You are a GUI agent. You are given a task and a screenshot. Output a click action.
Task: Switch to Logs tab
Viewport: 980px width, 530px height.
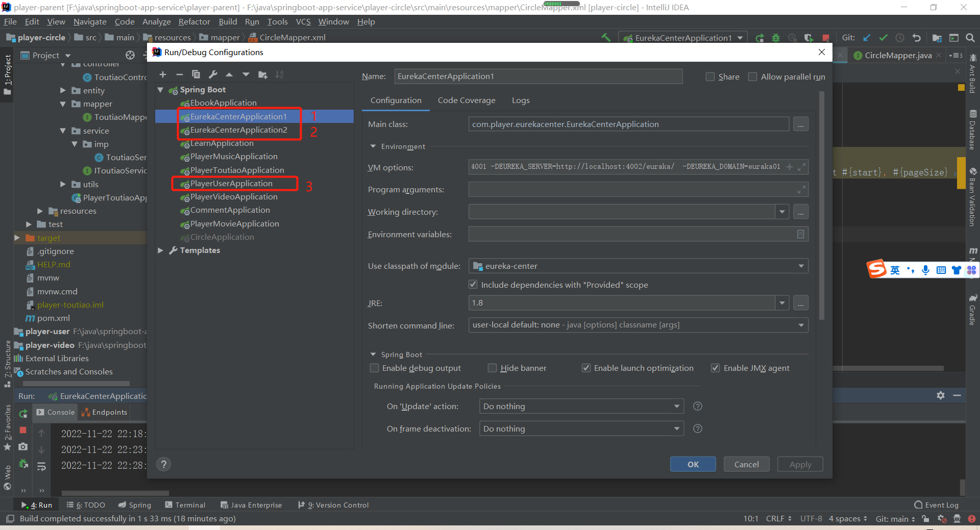click(521, 100)
